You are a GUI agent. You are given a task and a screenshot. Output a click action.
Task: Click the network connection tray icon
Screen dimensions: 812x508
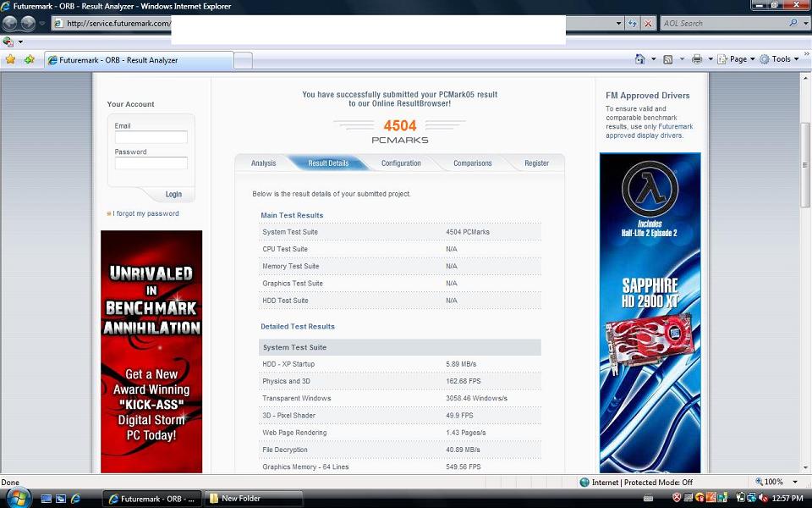tap(752, 498)
